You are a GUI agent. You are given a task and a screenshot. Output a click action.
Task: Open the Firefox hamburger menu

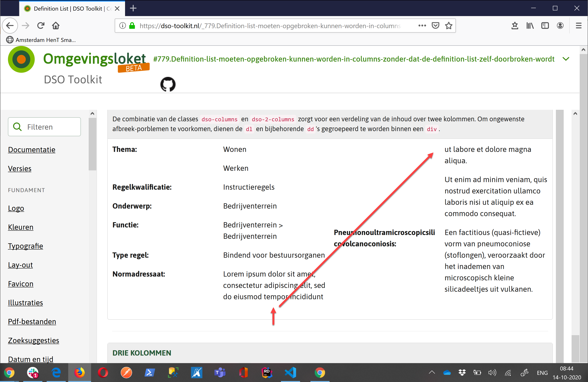coord(578,26)
